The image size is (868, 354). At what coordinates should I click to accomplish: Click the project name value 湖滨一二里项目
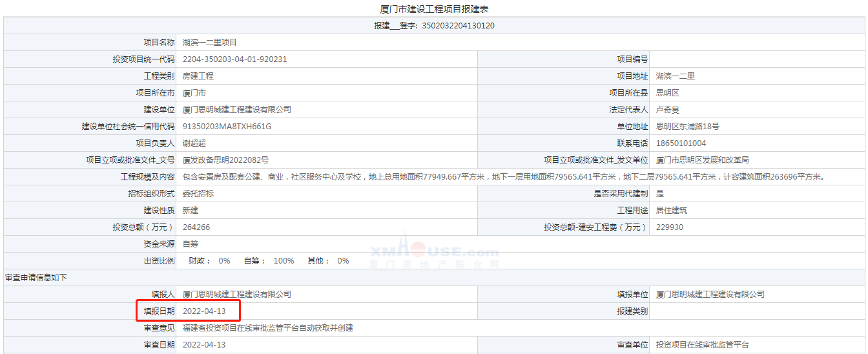click(210, 43)
